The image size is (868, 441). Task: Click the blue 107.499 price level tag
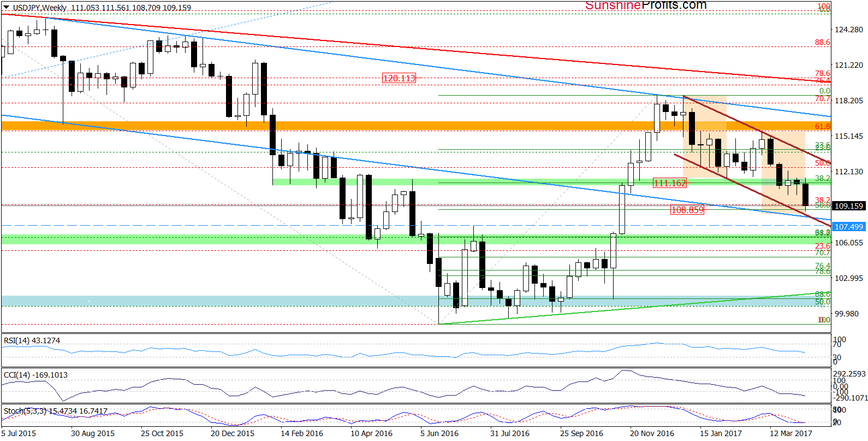[x=849, y=227]
